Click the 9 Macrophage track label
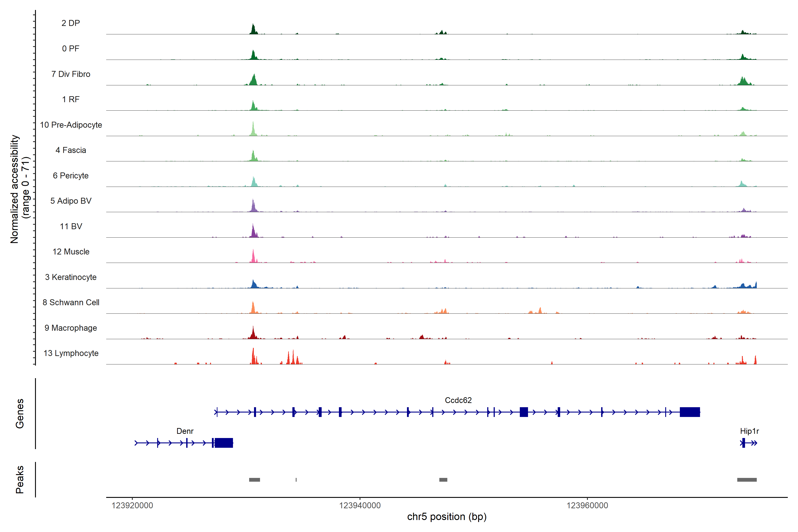 click(x=71, y=328)
